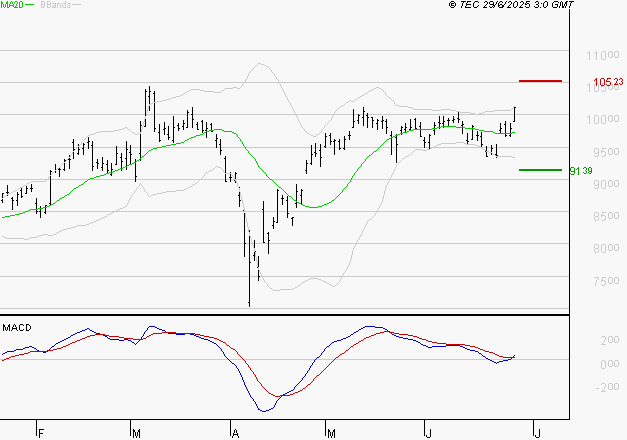Click the green 91.39 support level label
Screen dimensions: 627x440
click(581, 171)
